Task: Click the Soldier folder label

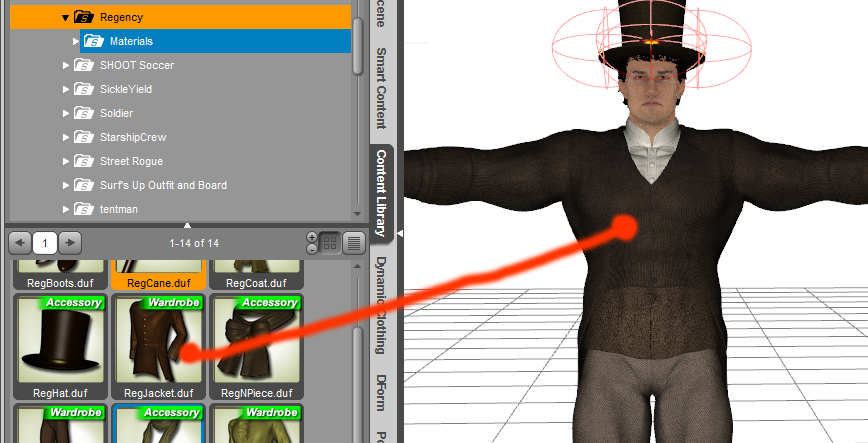Action: [116, 114]
